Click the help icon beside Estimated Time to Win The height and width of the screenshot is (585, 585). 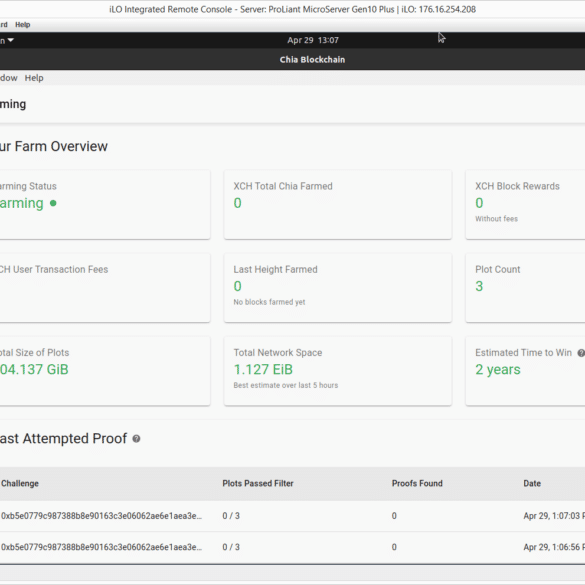tap(581, 353)
